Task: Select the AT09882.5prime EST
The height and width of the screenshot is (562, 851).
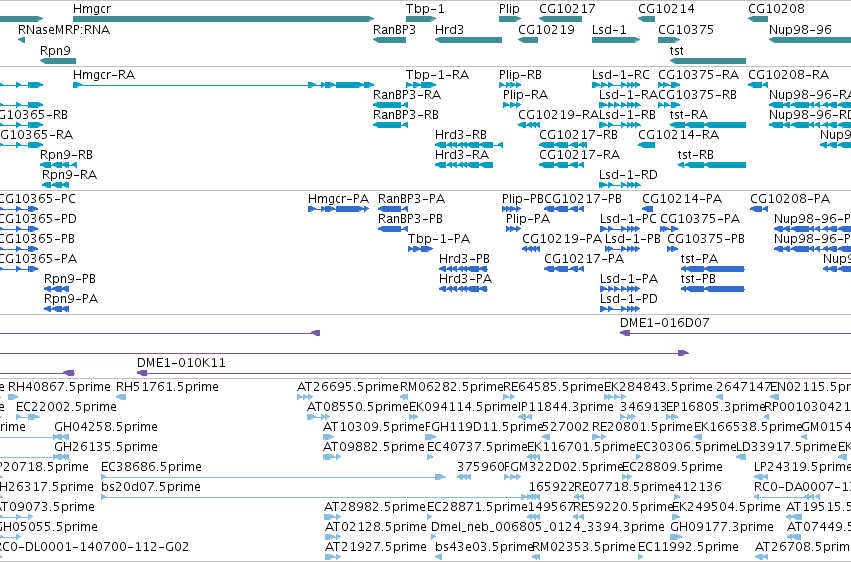Action: [x=332, y=457]
